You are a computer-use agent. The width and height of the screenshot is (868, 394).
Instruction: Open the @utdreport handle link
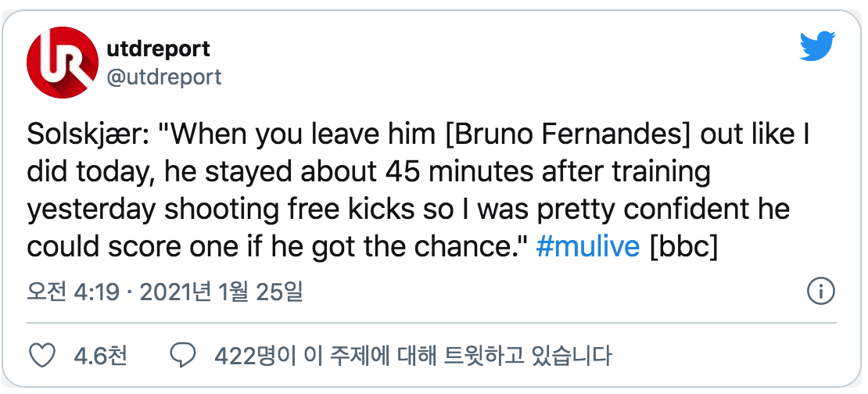tap(163, 77)
